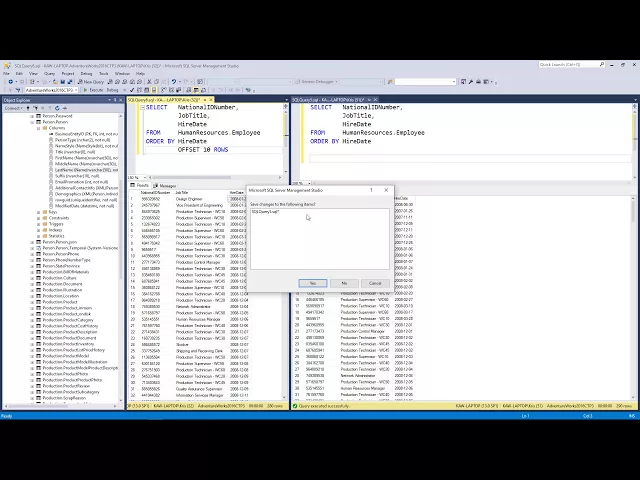Image resolution: width=640 pixels, height=480 pixels.
Task: Open the AdventureWorks2016CTP3 database dropdown
Action: click(76, 90)
